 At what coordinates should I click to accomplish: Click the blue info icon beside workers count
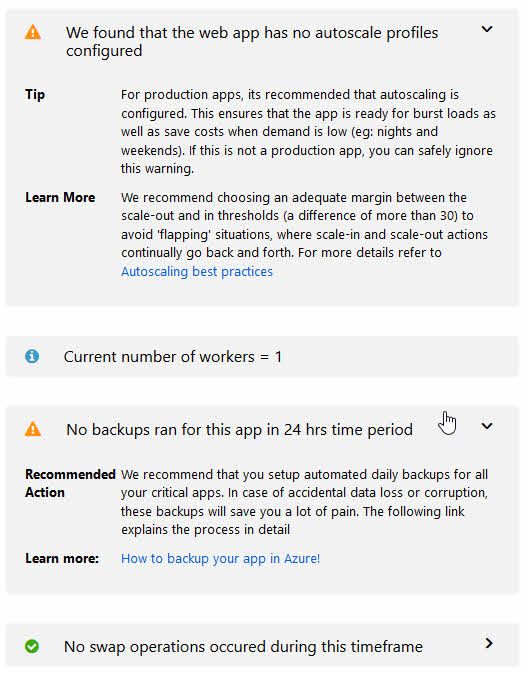(x=32, y=356)
